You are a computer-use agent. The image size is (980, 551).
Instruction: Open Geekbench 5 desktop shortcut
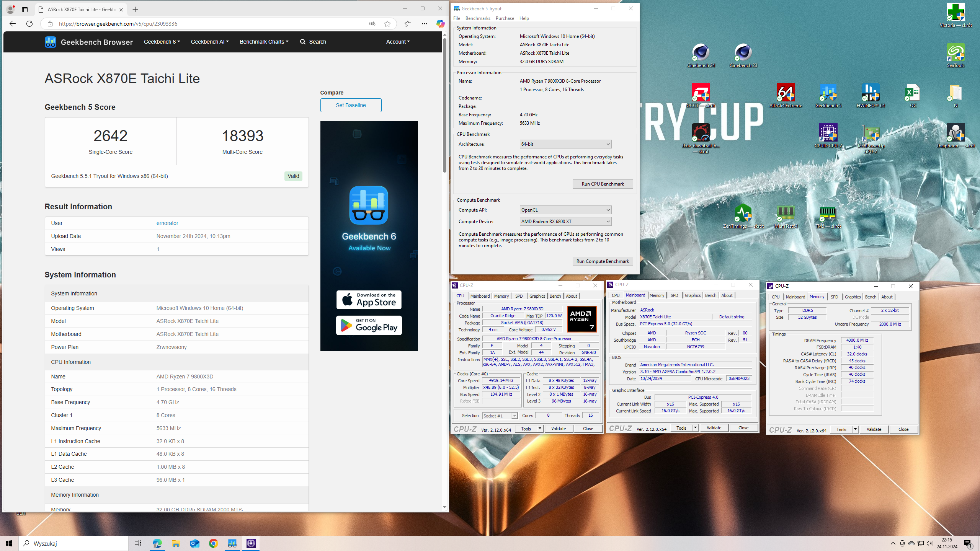[x=828, y=96]
